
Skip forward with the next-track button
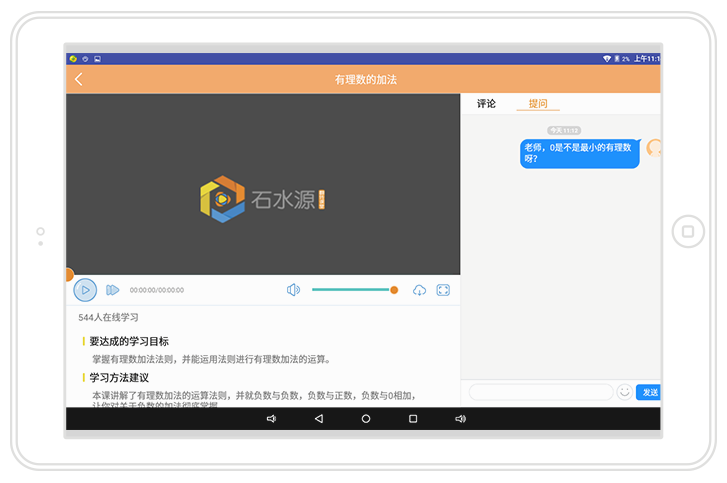113,290
